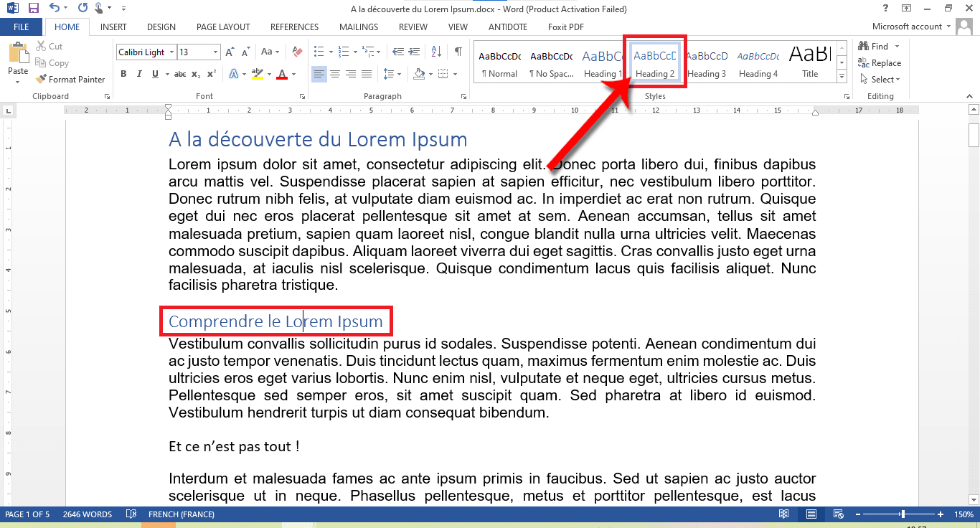Viewport: 980px width, 528px height.
Task: Switch to the INSERT tab
Action: click(x=113, y=27)
